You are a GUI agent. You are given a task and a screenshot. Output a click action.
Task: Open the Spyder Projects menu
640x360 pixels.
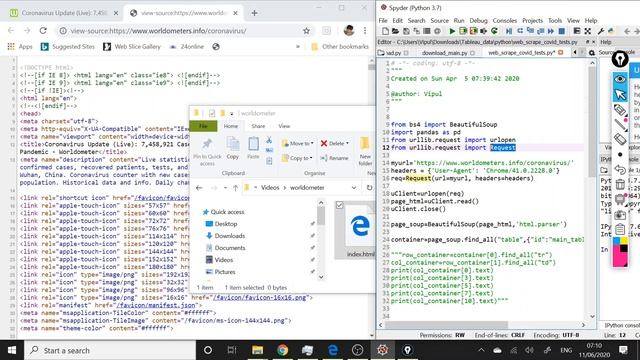(x=532, y=20)
